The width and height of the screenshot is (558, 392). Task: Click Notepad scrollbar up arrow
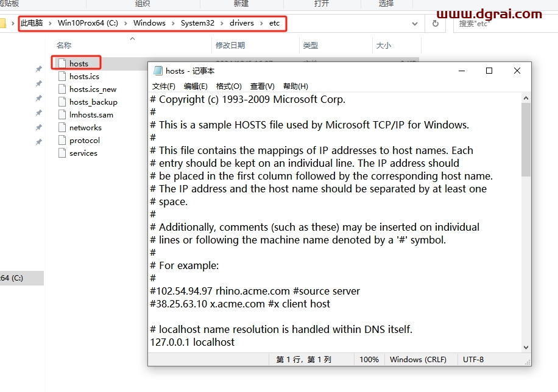(x=526, y=98)
